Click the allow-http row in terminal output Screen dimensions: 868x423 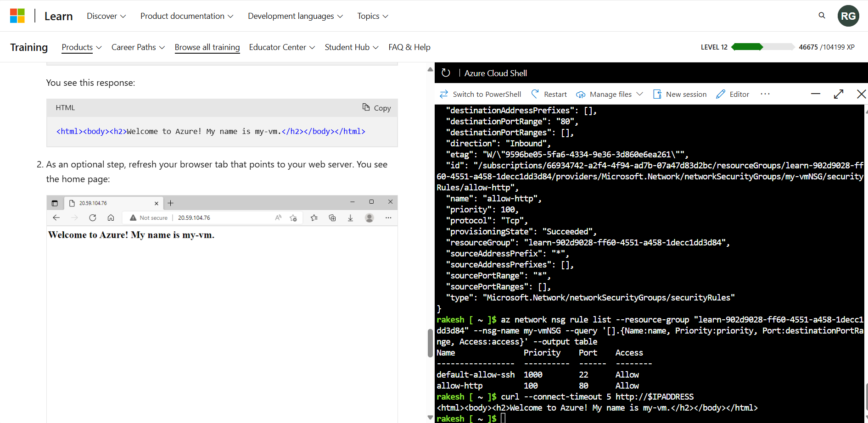click(538, 386)
